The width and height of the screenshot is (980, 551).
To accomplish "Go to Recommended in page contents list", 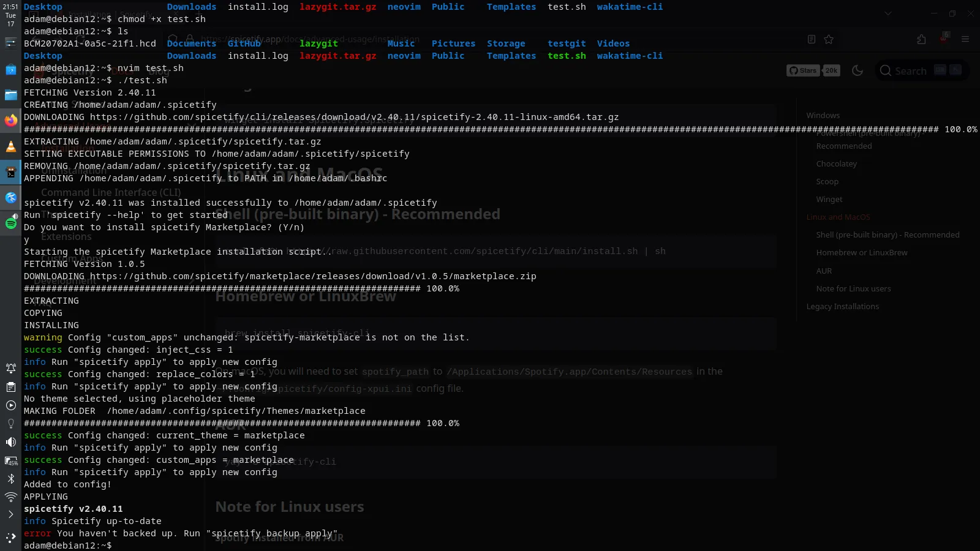I will [843, 146].
